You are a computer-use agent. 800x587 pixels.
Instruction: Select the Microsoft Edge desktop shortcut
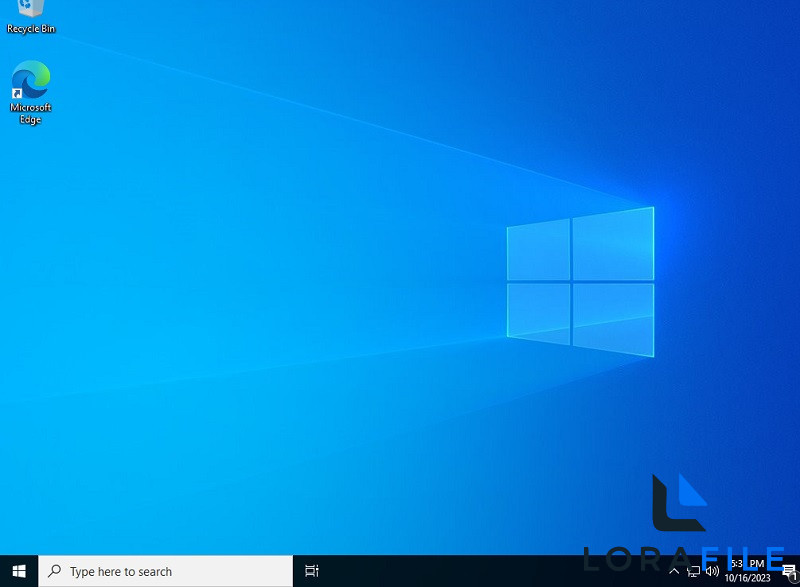pos(31,92)
